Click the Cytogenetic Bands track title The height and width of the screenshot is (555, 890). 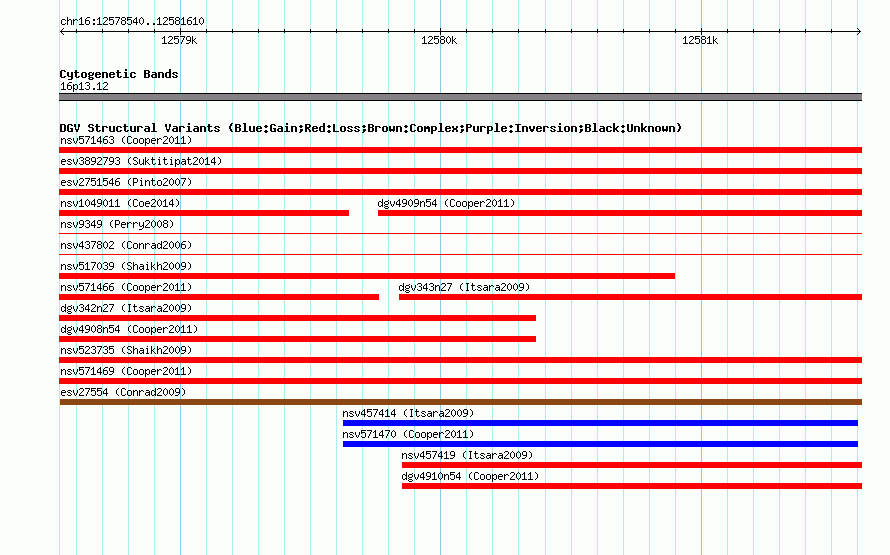(x=119, y=74)
